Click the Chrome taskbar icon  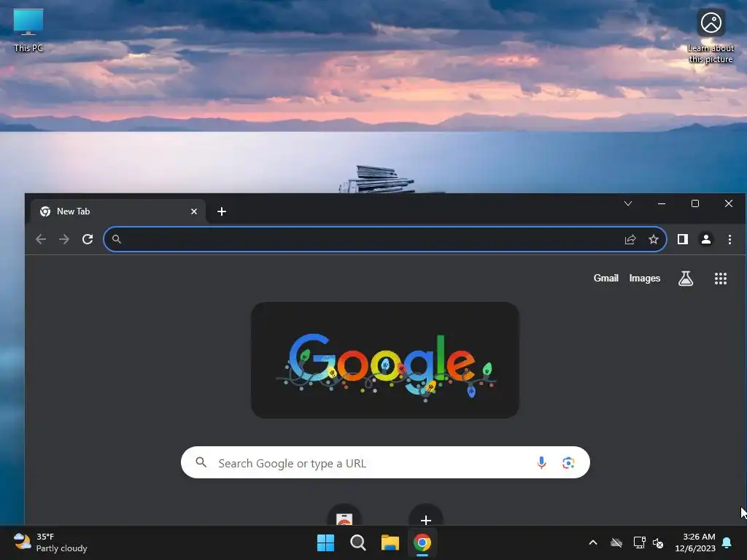pos(422,542)
